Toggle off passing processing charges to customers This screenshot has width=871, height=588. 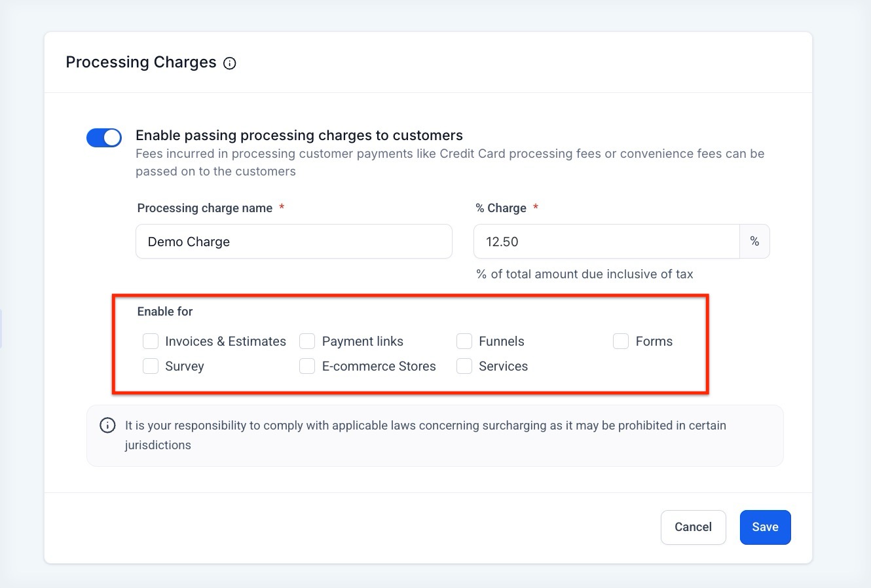click(x=104, y=138)
